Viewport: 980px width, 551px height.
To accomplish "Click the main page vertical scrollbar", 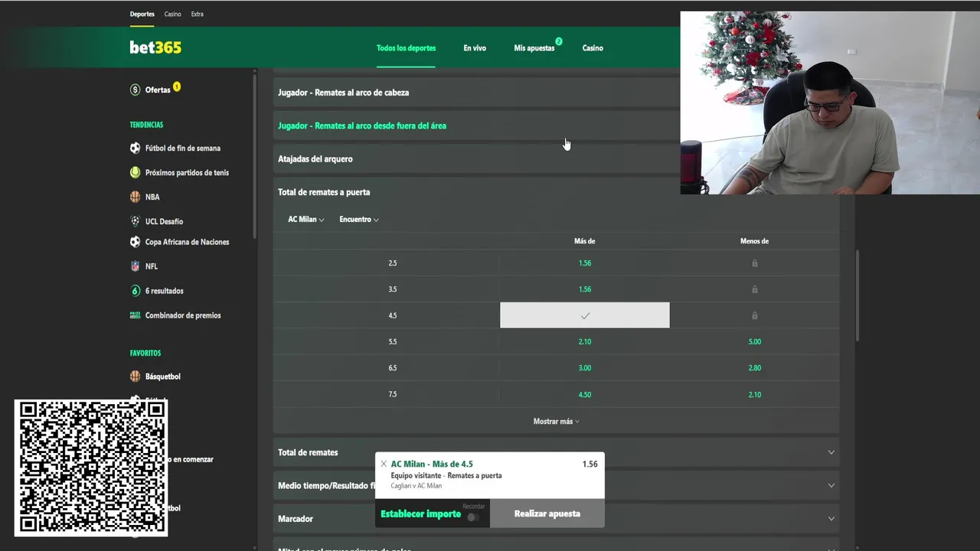I will point(857,295).
